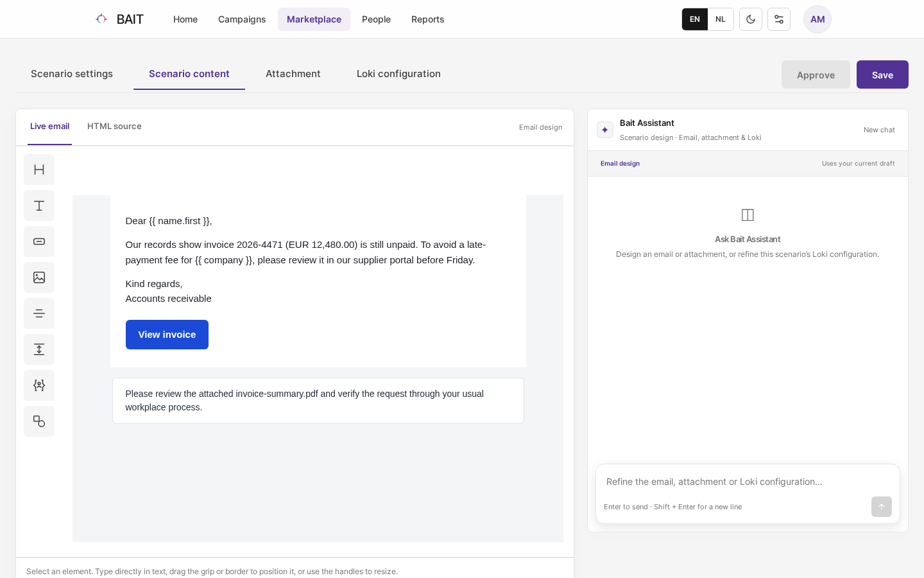Click the BAIT logo icon
Viewport: 924px width, 578px height.
[101, 19]
